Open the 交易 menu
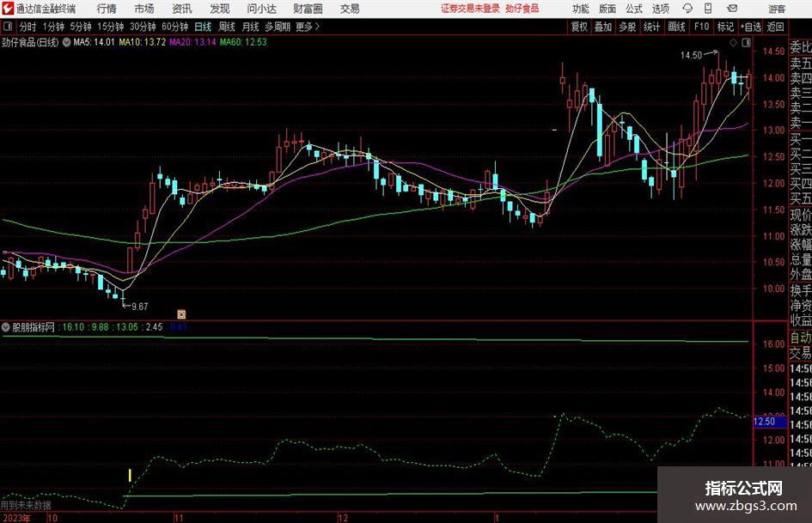 coord(350,9)
